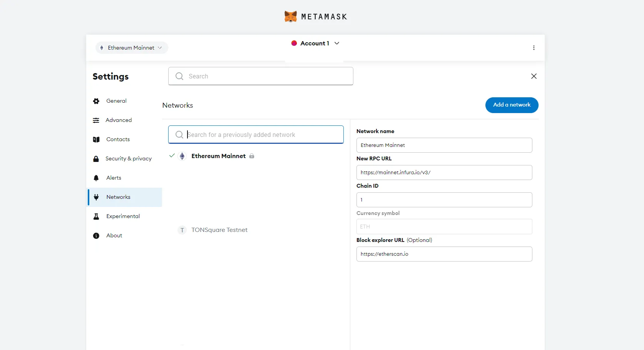The height and width of the screenshot is (350, 644).
Task: Select the Networks settings tab
Action: [x=125, y=197]
